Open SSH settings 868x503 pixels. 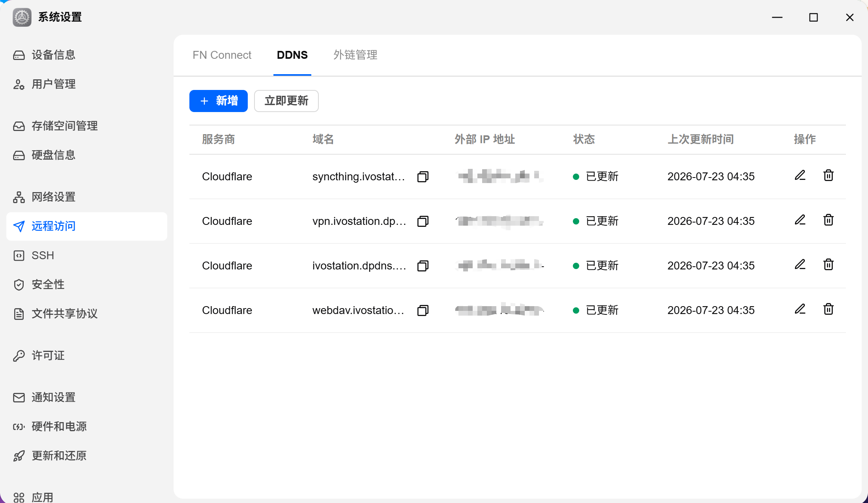87,255
